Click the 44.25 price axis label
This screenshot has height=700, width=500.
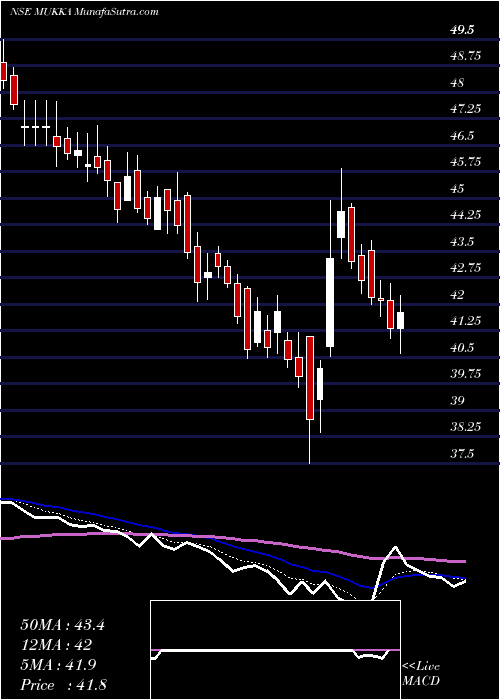pyautogui.click(x=467, y=215)
